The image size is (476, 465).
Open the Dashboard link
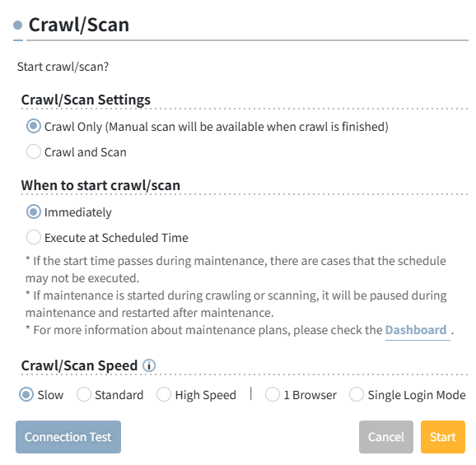pyautogui.click(x=416, y=330)
